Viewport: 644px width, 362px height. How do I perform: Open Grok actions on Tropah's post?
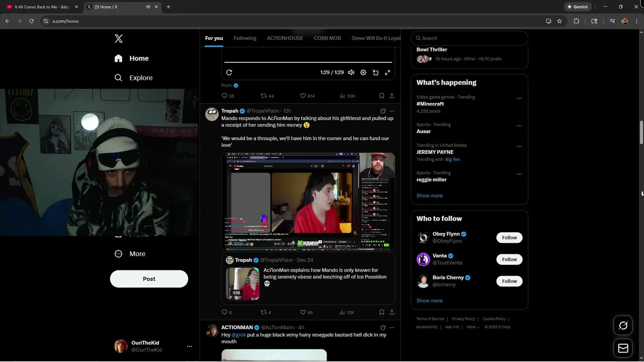pyautogui.click(x=383, y=111)
